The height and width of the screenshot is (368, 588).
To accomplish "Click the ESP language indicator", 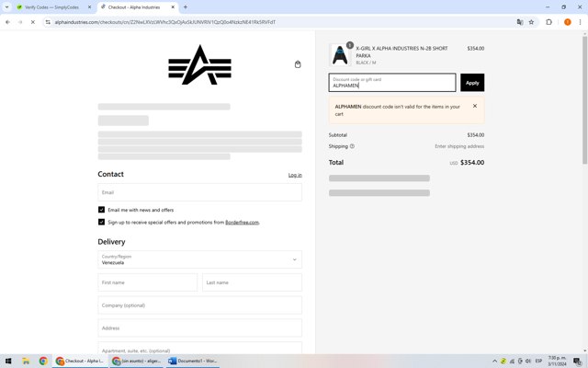I will [538, 361].
